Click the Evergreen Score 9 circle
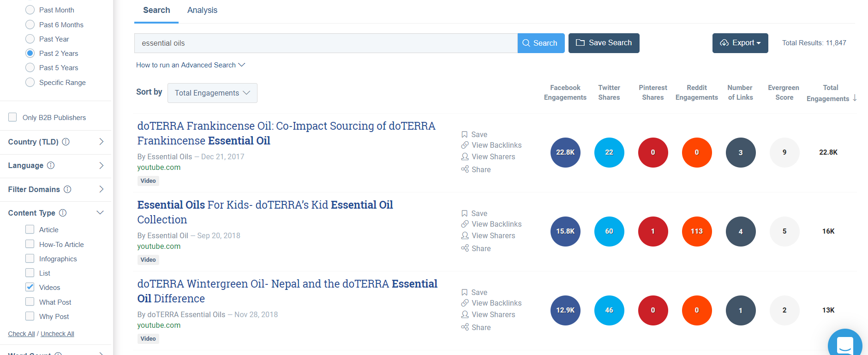The height and width of the screenshot is (355, 868). point(784,152)
